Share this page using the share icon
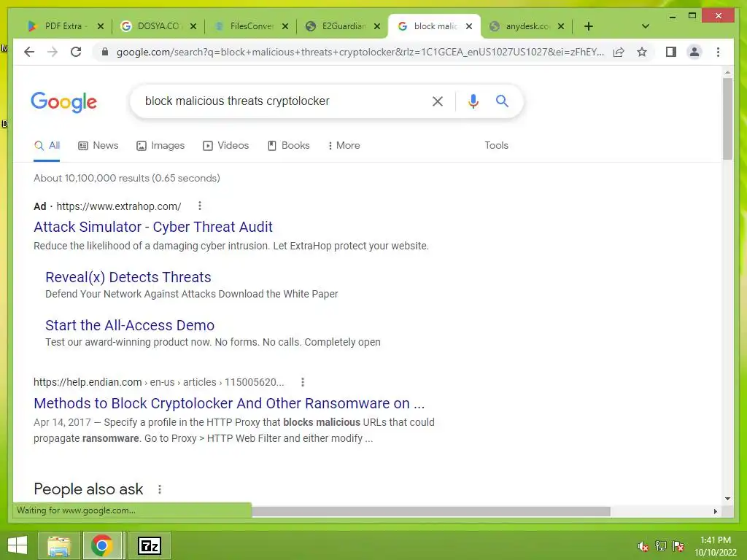 pyautogui.click(x=619, y=52)
